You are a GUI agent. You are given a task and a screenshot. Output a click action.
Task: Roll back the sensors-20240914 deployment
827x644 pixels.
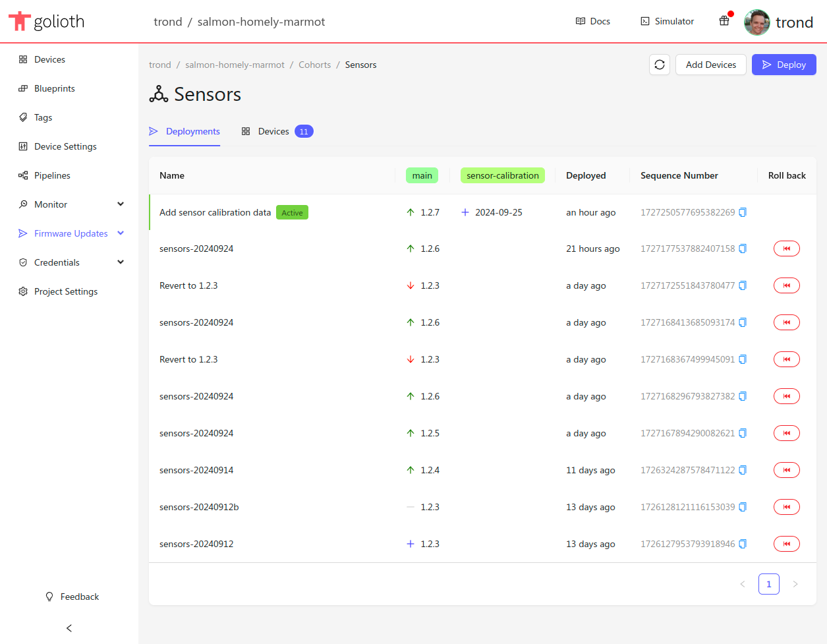(x=786, y=470)
